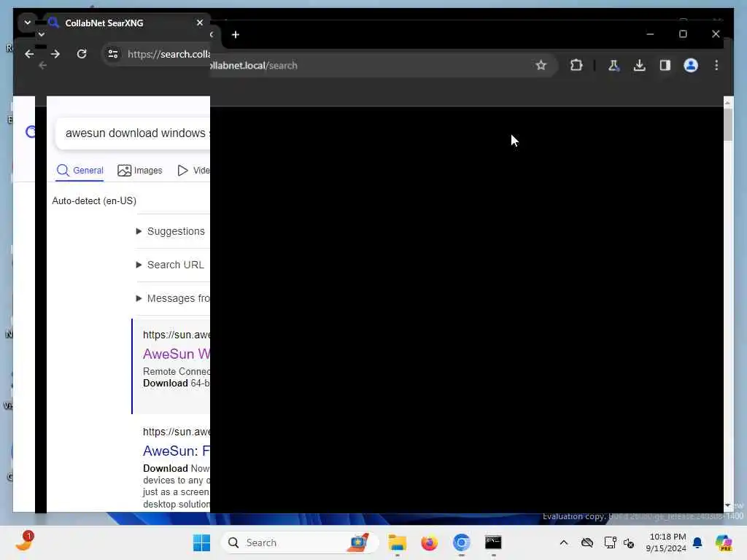Open the Auto-detect (en-US) language selector

pos(94,201)
